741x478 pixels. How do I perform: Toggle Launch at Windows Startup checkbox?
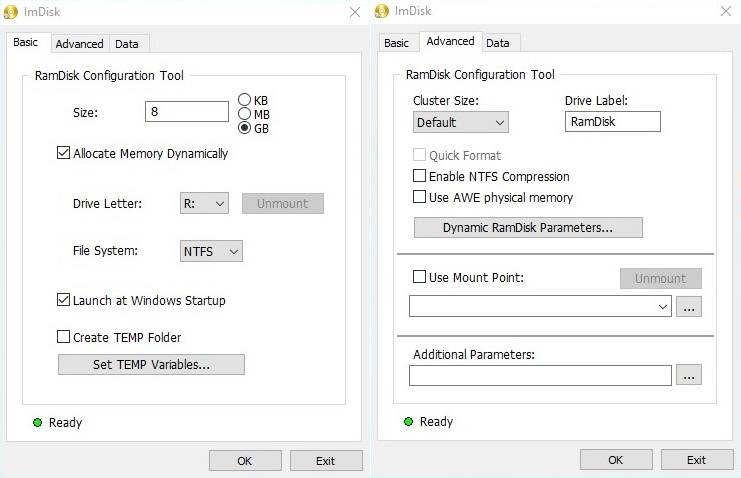tap(63, 300)
